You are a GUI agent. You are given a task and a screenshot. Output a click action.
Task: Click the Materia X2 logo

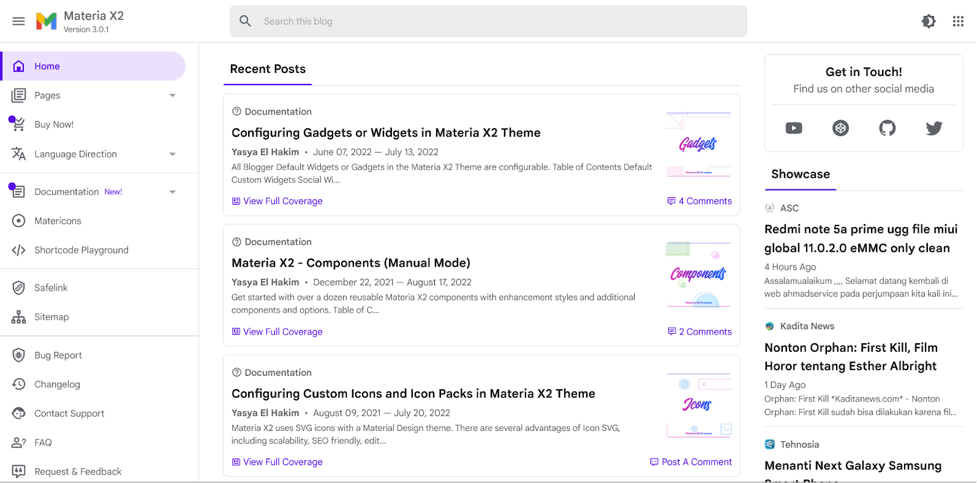pyautogui.click(x=46, y=21)
